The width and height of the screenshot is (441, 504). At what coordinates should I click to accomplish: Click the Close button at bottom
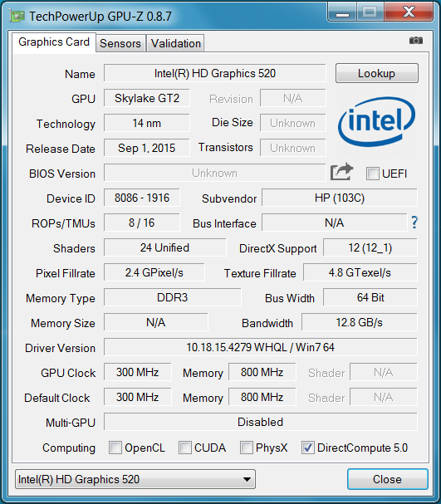coord(387,479)
